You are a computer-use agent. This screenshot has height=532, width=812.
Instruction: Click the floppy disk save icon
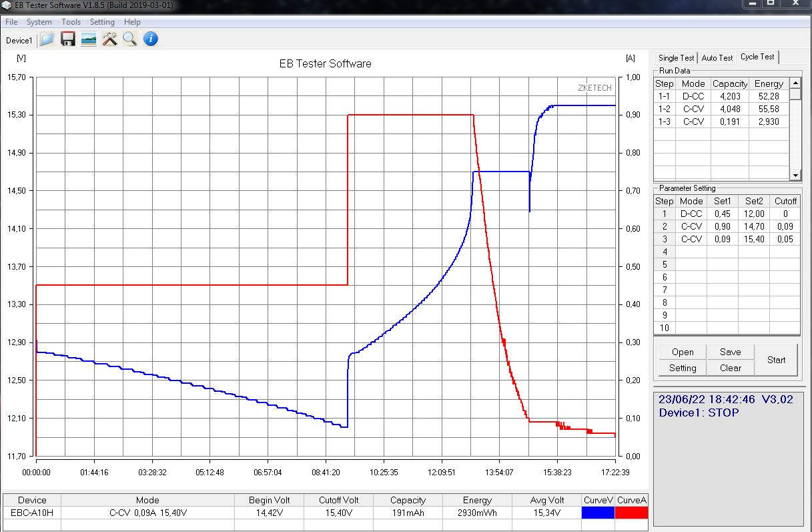(x=67, y=39)
